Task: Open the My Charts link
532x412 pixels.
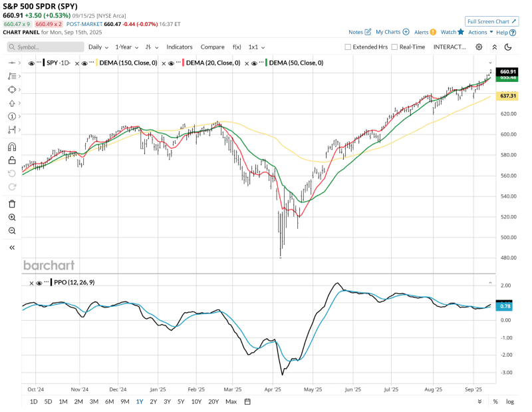Action: pos(392,32)
